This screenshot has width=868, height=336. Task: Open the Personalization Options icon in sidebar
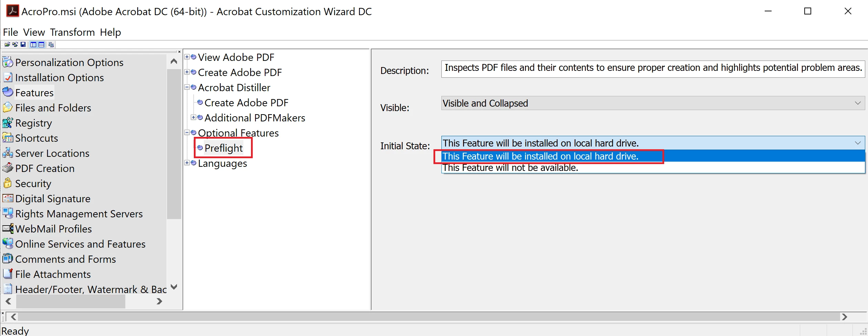pos(8,62)
